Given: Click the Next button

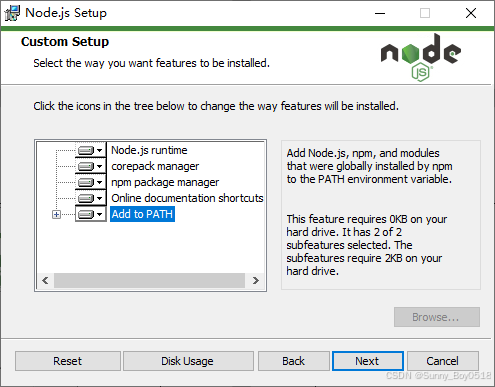Looking at the screenshot, I should [368, 361].
